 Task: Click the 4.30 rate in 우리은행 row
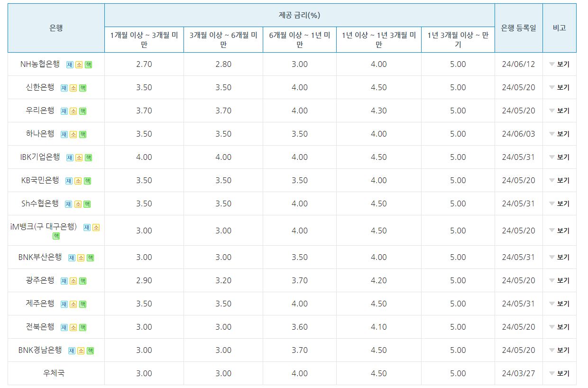click(x=379, y=111)
